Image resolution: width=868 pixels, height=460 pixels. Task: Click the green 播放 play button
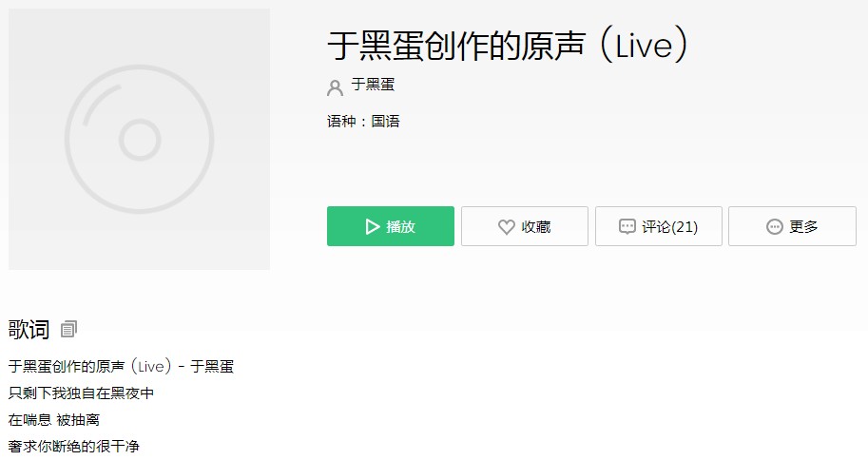pyautogui.click(x=391, y=226)
